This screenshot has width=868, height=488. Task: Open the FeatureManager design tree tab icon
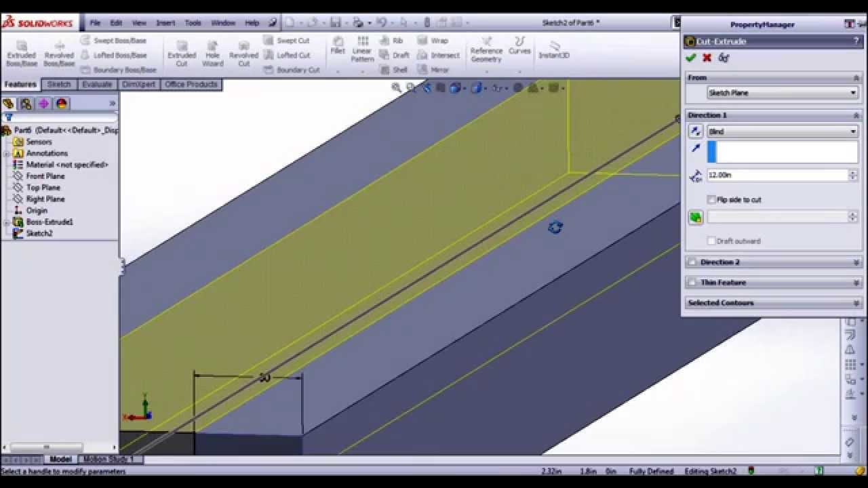tap(8, 104)
